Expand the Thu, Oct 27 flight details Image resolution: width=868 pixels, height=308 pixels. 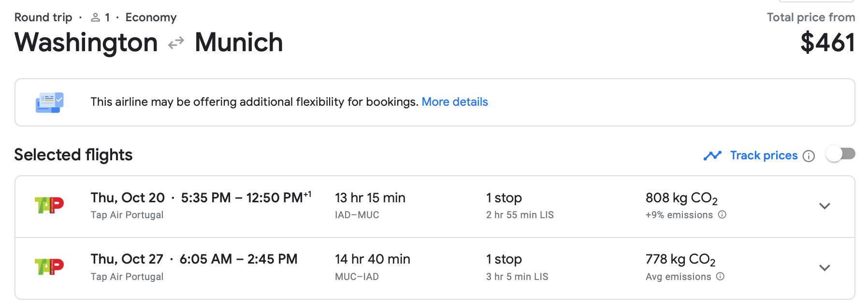pos(825,268)
